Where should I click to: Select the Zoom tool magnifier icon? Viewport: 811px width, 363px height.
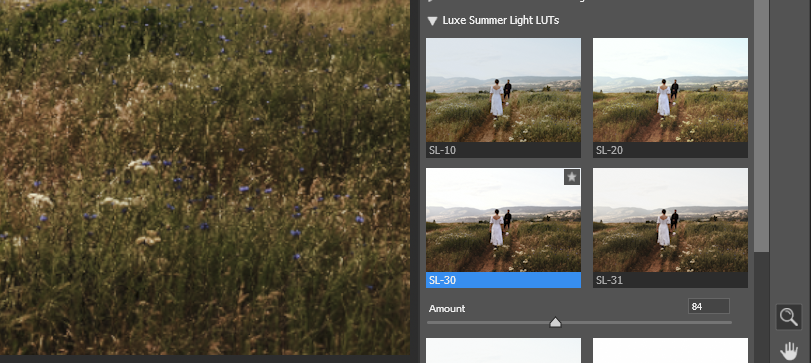tap(789, 316)
